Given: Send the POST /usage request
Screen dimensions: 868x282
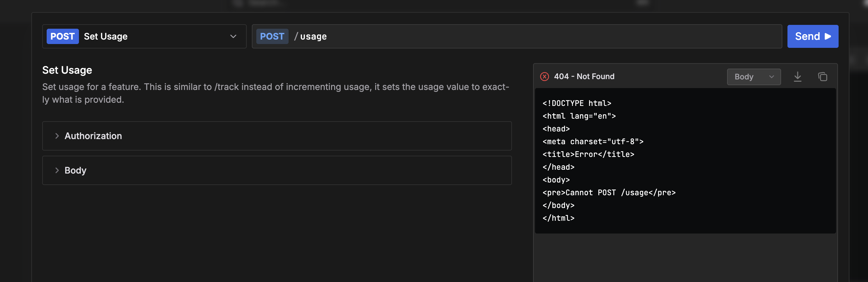Looking at the screenshot, I should (x=812, y=36).
